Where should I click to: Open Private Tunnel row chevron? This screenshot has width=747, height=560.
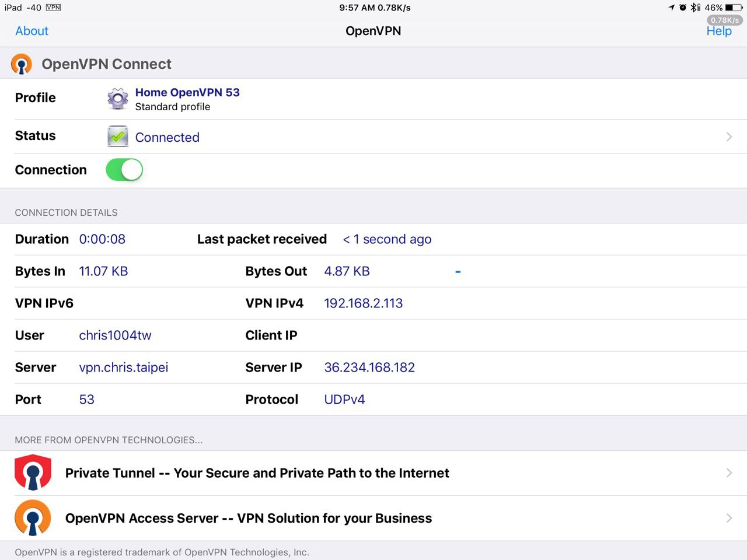(729, 473)
